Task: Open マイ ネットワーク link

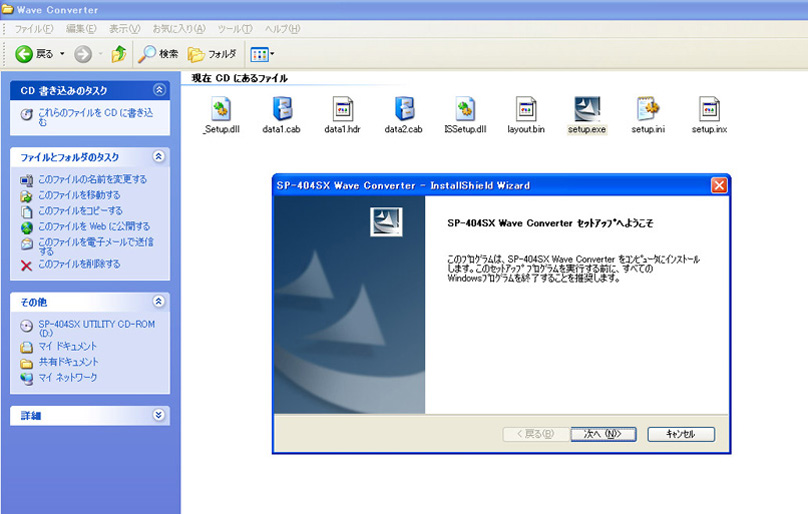Action: [x=68, y=377]
